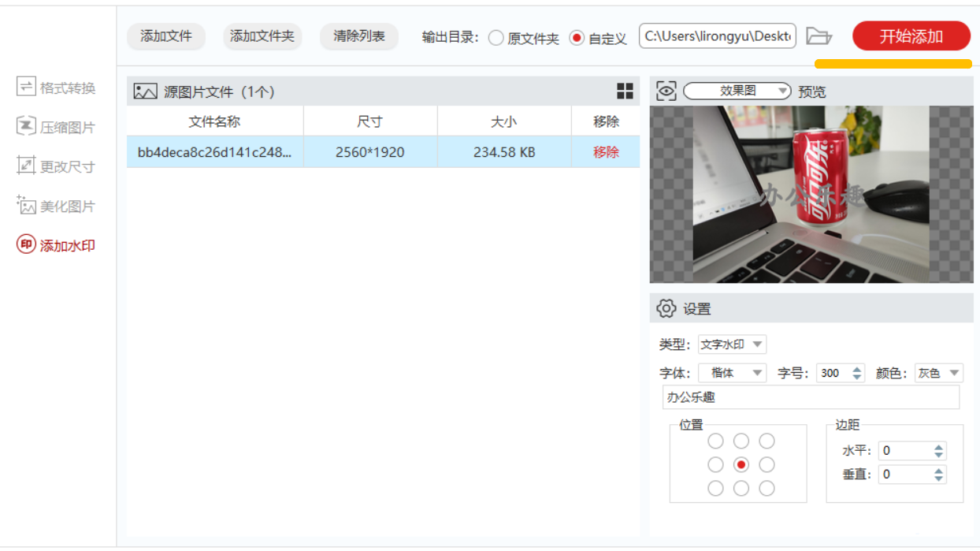Open the 字体 font dropdown showing 楷体
Viewport: 980px width, 551px height.
(x=732, y=372)
